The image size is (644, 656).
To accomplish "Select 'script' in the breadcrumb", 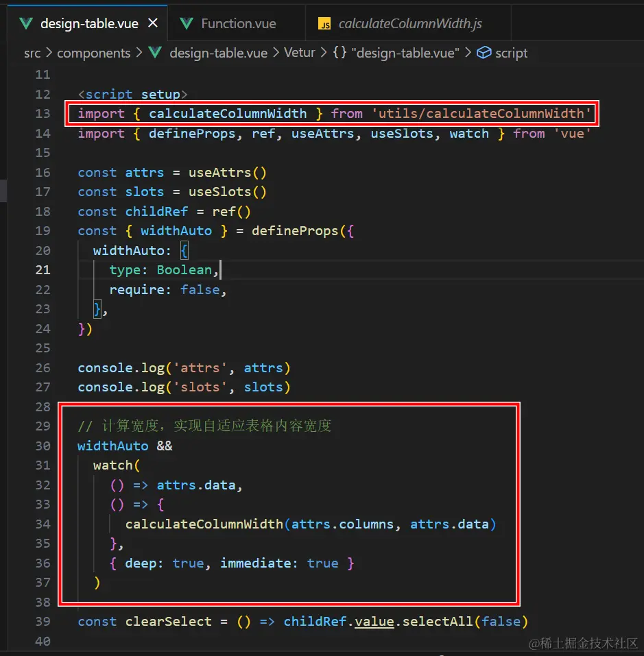I will pyautogui.click(x=512, y=53).
